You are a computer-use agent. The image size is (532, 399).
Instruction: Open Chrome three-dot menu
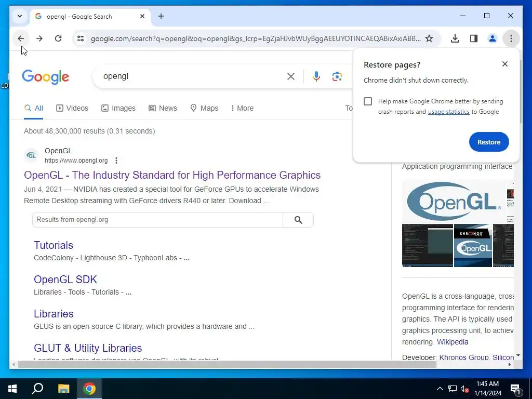click(x=511, y=38)
